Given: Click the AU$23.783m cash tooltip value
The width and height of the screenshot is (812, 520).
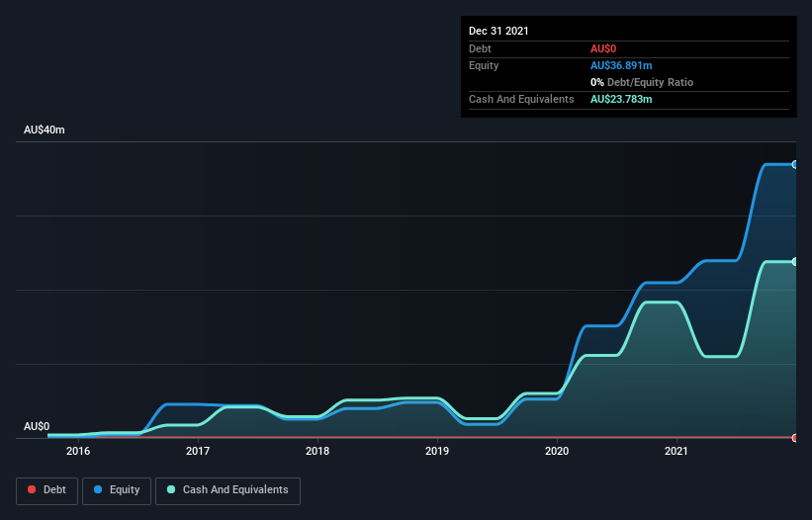Looking at the screenshot, I should click(621, 99).
